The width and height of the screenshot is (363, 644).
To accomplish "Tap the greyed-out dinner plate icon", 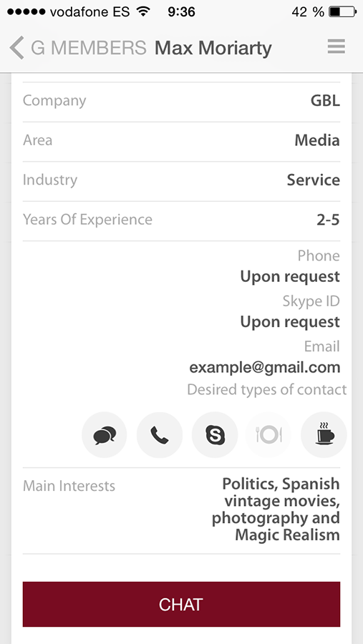I will 268,435.
